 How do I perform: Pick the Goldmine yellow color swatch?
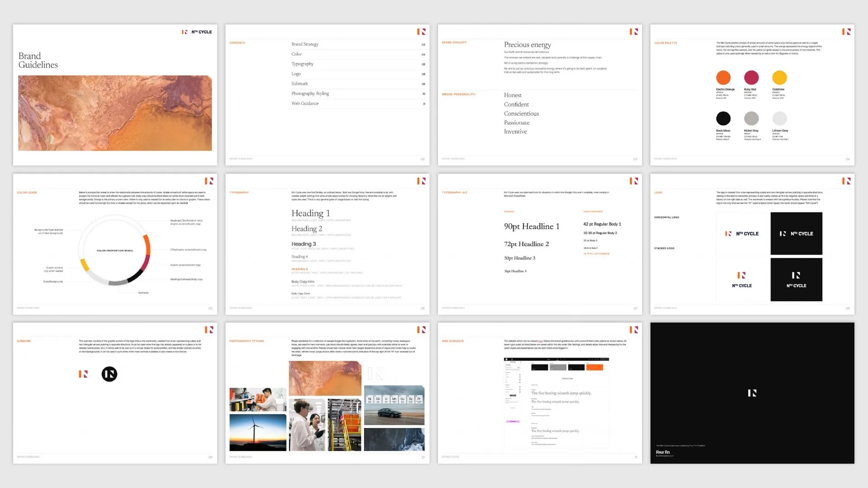[779, 78]
